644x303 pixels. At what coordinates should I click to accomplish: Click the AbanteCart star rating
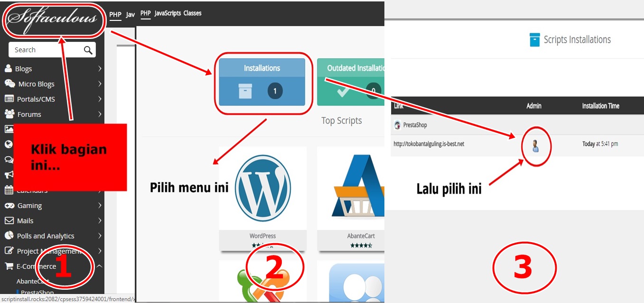pos(361,246)
